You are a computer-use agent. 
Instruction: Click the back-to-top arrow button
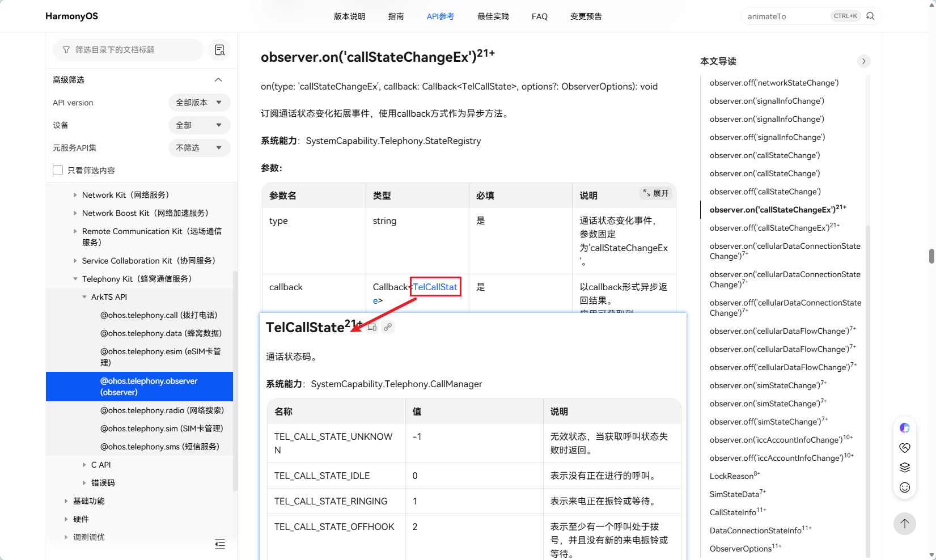(x=905, y=523)
